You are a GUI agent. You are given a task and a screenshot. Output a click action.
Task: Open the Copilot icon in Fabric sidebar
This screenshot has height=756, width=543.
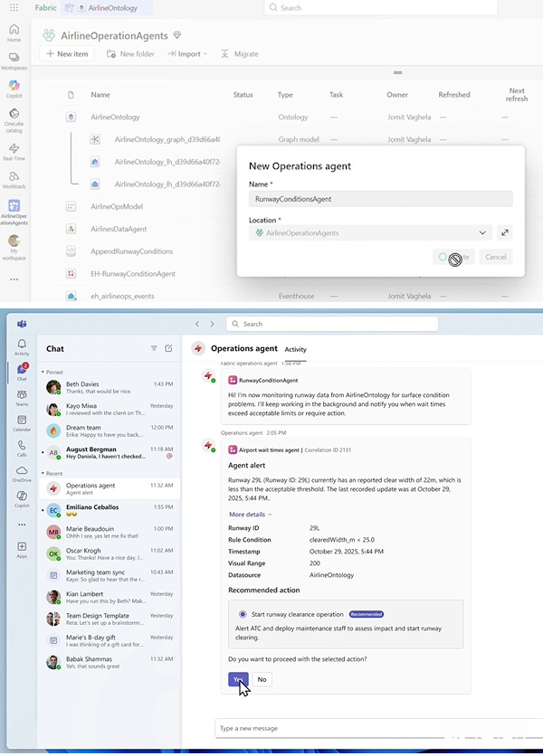(14, 88)
